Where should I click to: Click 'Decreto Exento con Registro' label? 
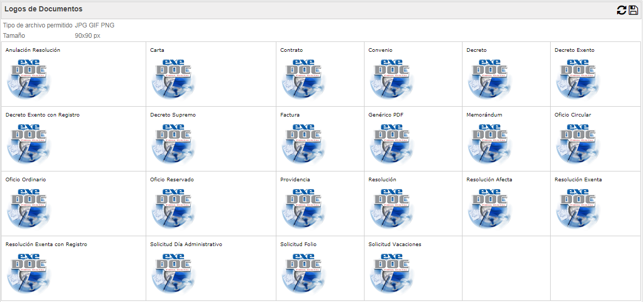[x=43, y=115]
